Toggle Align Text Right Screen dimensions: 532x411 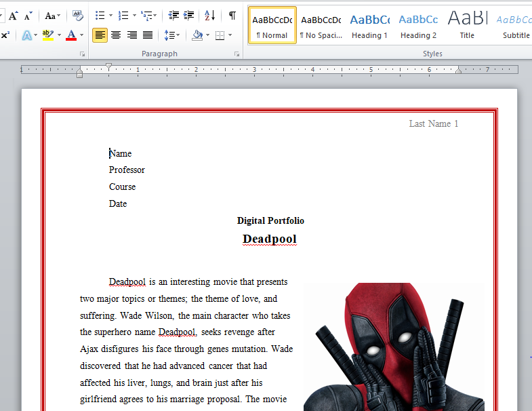coord(131,35)
